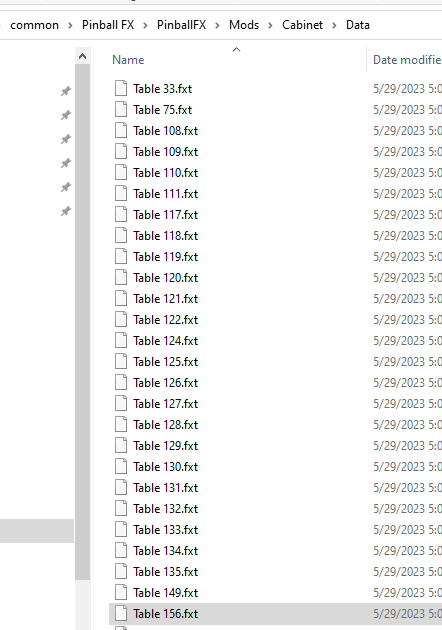Image resolution: width=442 pixels, height=630 pixels.
Task: Click the navigation pane scrollbar thumb
Action: (x=82, y=322)
